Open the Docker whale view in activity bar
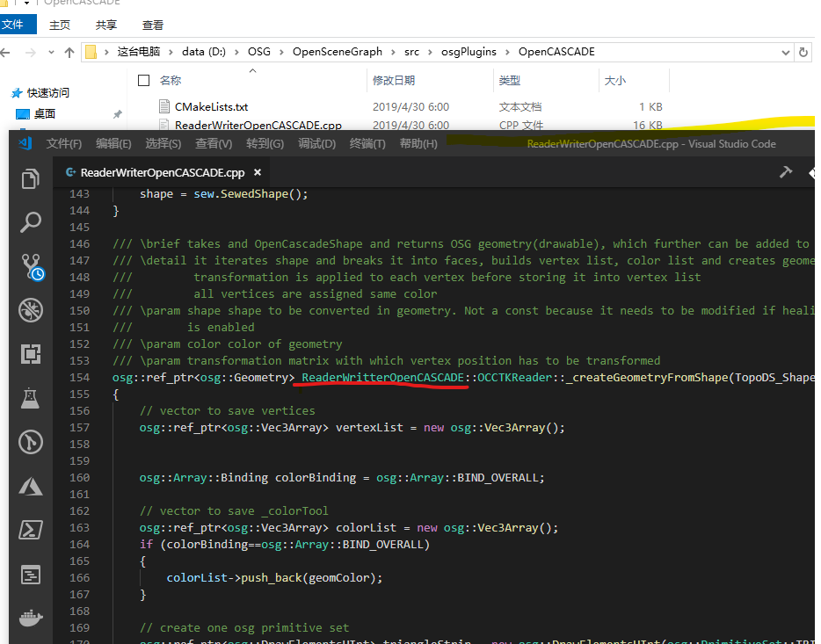This screenshot has width=821, height=644. click(x=31, y=619)
